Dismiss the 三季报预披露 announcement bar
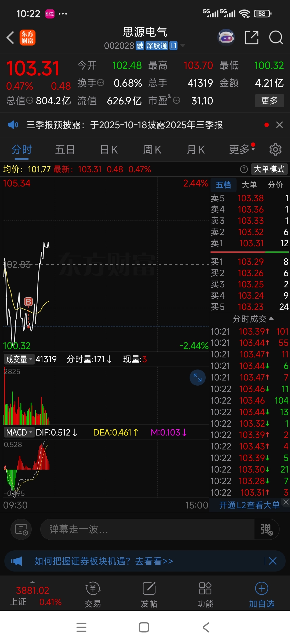 click(280, 125)
